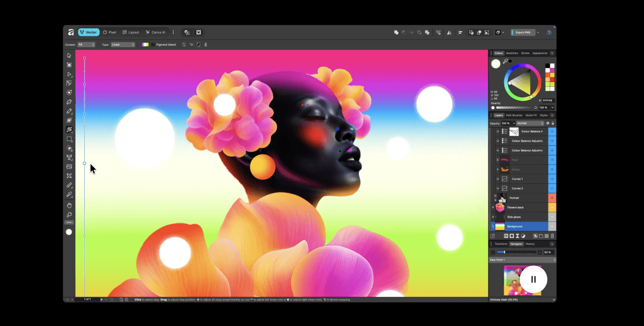Select the Place Image tool

[69, 166]
